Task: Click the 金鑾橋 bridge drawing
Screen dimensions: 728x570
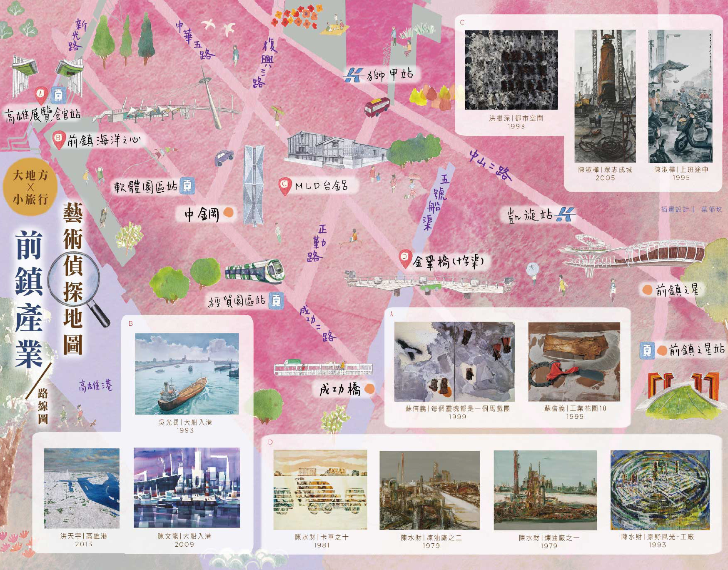Action: click(x=429, y=283)
